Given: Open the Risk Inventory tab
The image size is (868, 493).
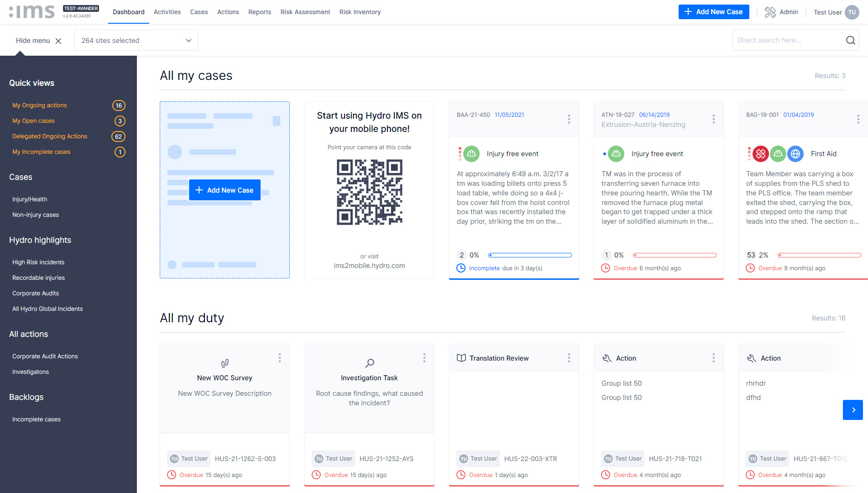Looking at the screenshot, I should point(360,12).
